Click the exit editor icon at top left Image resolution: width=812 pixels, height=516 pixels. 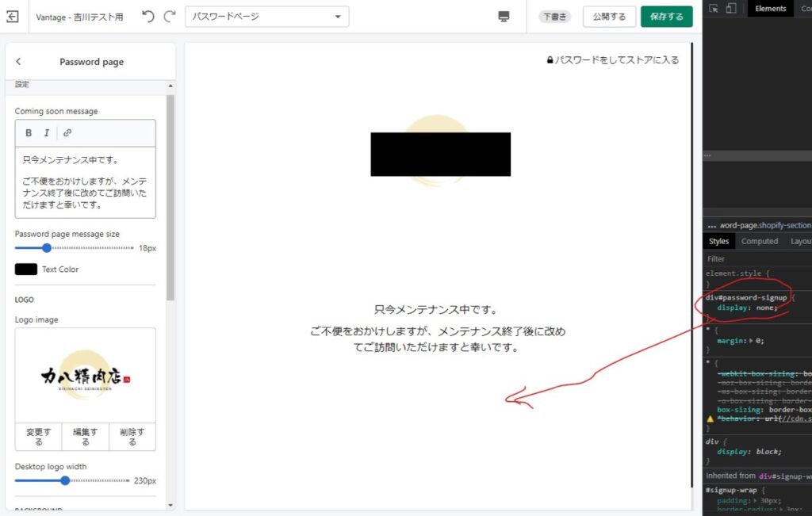(13, 17)
